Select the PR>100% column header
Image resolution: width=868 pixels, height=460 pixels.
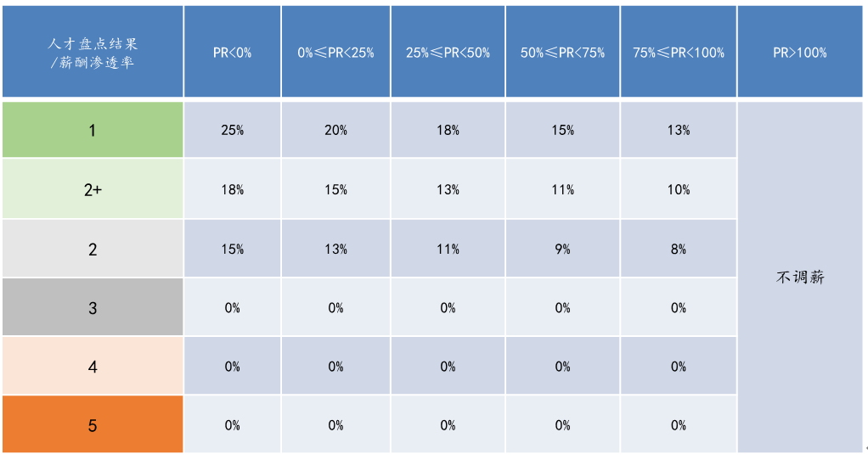(800, 52)
